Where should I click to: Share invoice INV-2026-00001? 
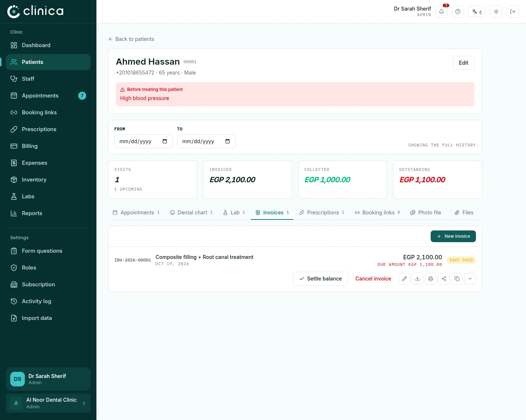coord(444,279)
